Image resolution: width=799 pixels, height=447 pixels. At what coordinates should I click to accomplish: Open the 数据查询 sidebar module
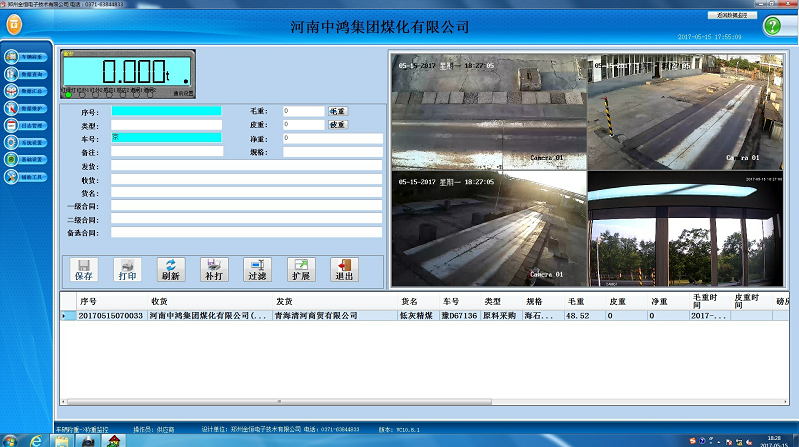point(28,74)
